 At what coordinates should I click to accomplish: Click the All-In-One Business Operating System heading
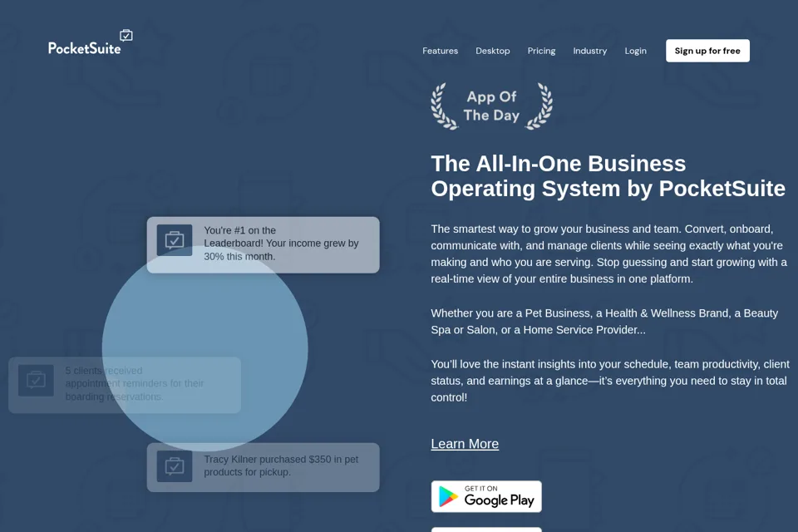tap(608, 176)
